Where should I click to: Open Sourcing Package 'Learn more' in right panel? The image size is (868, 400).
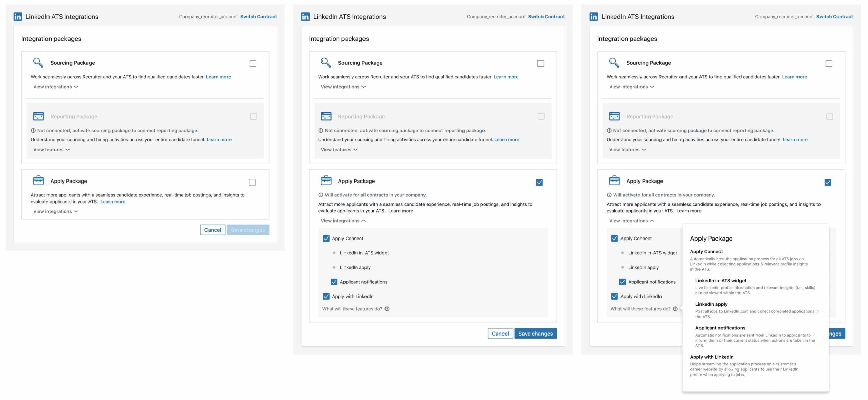[794, 77]
